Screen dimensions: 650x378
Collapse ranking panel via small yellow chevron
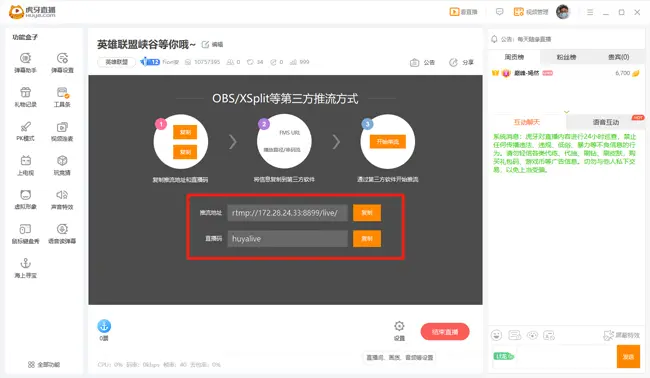point(566,112)
